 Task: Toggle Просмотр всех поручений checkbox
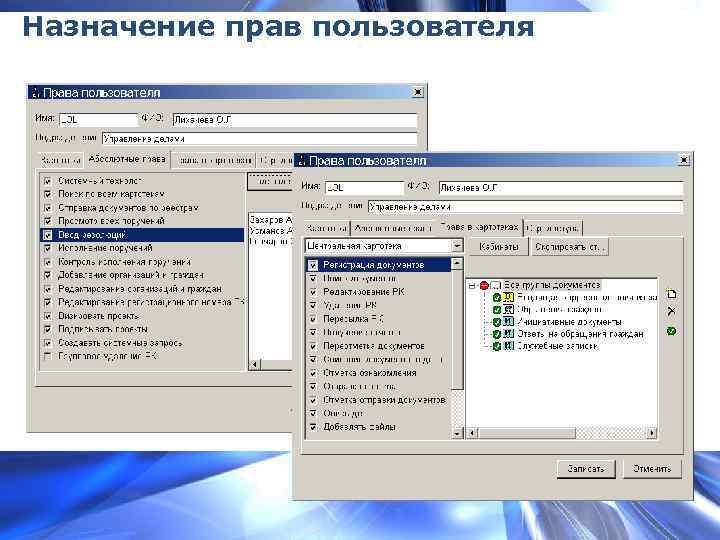click(x=48, y=221)
